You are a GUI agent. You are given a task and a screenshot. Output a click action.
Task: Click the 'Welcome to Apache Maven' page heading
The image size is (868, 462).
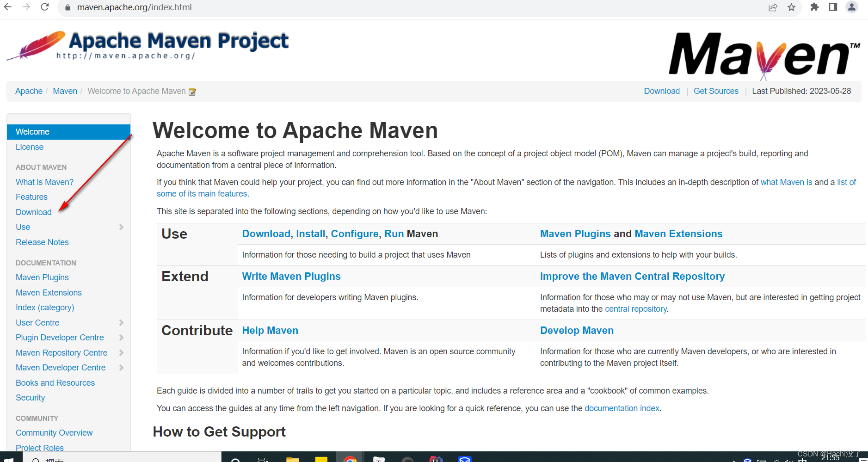295,130
